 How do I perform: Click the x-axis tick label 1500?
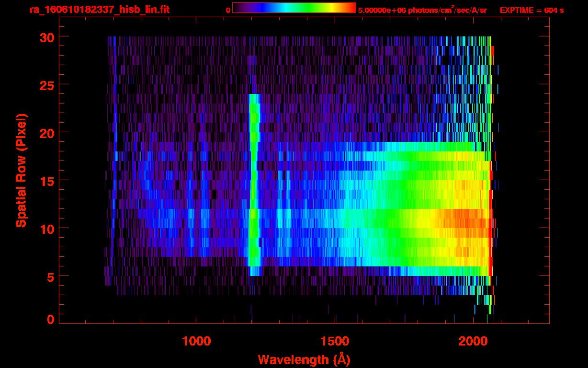pyautogui.click(x=335, y=341)
